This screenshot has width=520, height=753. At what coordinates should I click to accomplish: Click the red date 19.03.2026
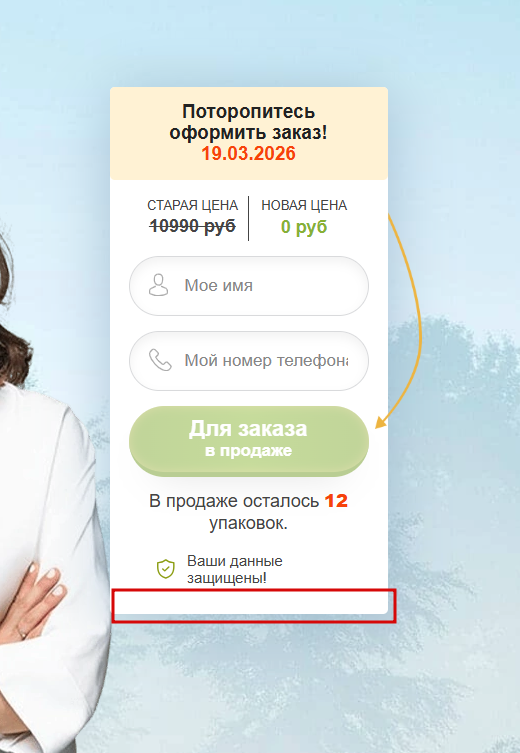tap(248, 154)
